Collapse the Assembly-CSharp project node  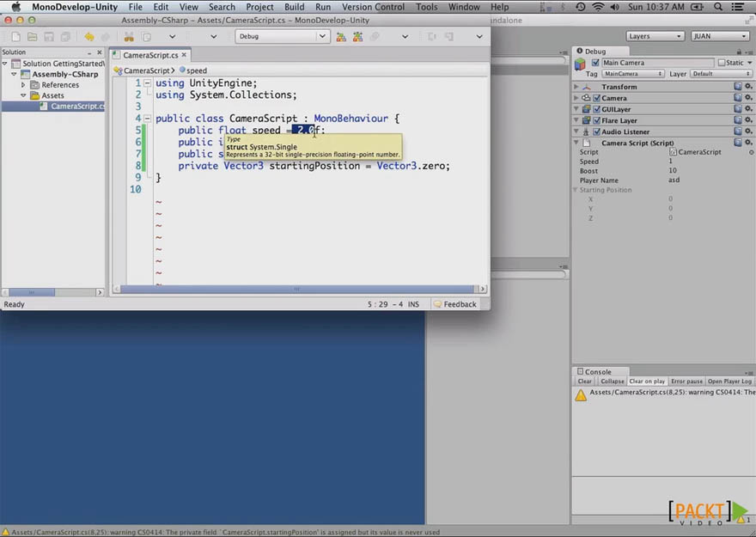pyautogui.click(x=14, y=74)
